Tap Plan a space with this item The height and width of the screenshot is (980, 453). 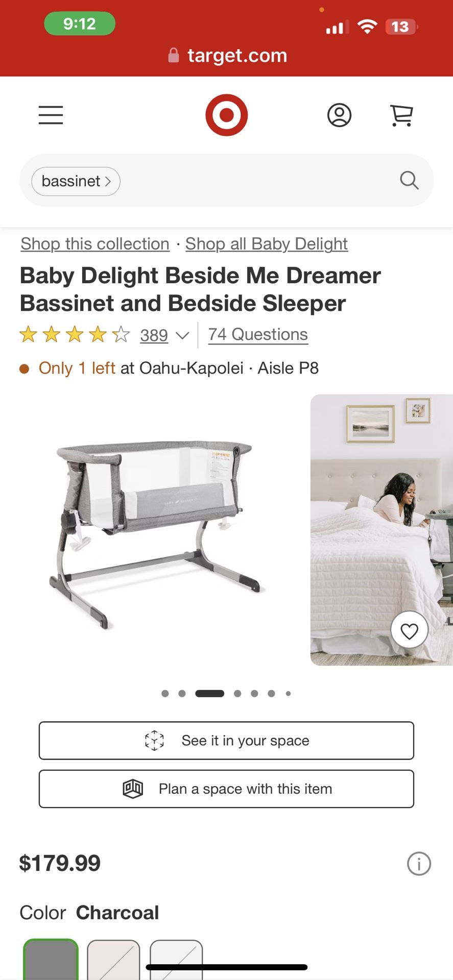[226, 789]
